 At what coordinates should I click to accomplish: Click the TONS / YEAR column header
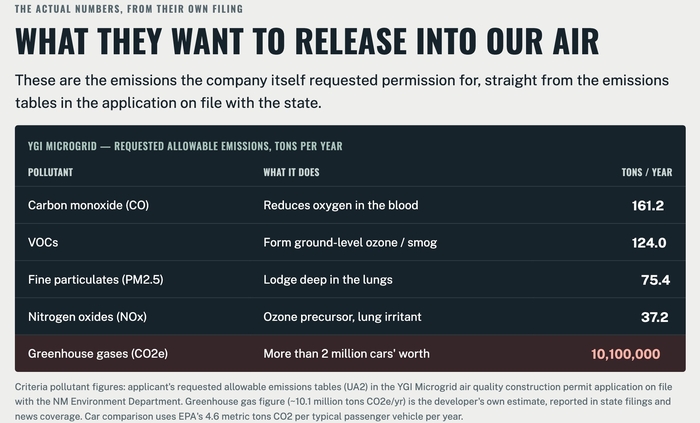click(647, 172)
